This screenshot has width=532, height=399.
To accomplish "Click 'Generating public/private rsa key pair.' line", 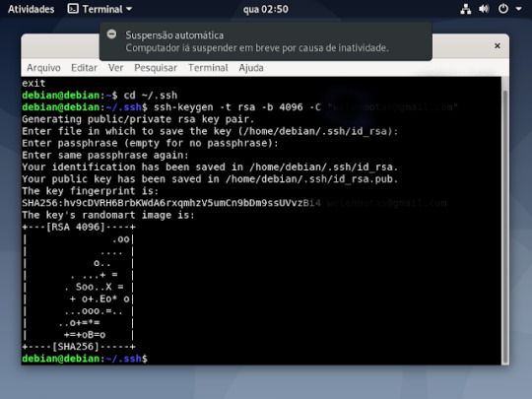I will pyautogui.click(x=138, y=119).
